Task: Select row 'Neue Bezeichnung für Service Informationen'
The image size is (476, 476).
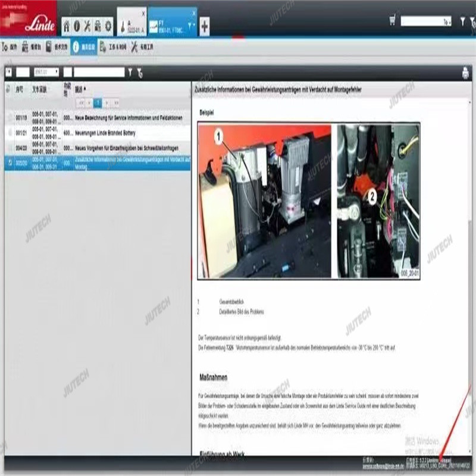Action: pos(98,118)
